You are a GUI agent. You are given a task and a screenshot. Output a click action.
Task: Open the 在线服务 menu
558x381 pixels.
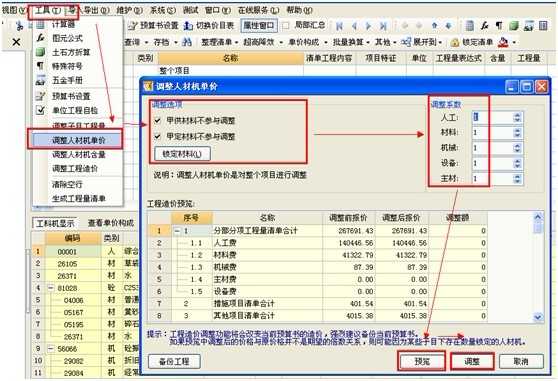pyautogui.click(x=258, y=10)
